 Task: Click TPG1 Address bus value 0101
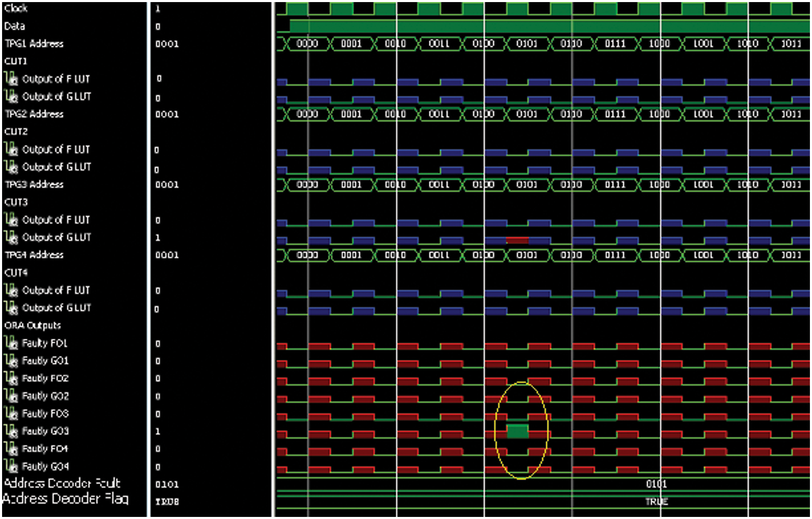pyautogui.click(x=527, y=43)
